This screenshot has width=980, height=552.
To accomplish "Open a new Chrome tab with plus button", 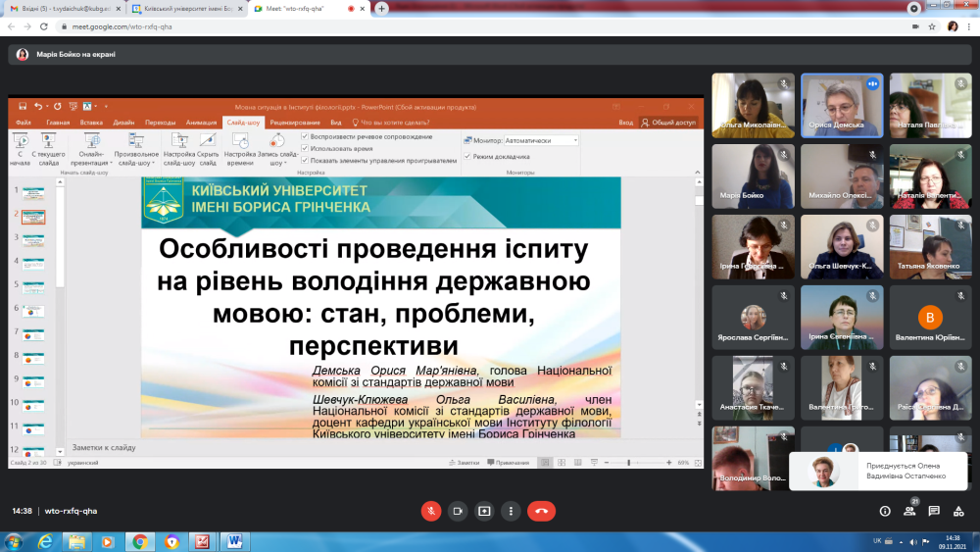I will 381,9.
